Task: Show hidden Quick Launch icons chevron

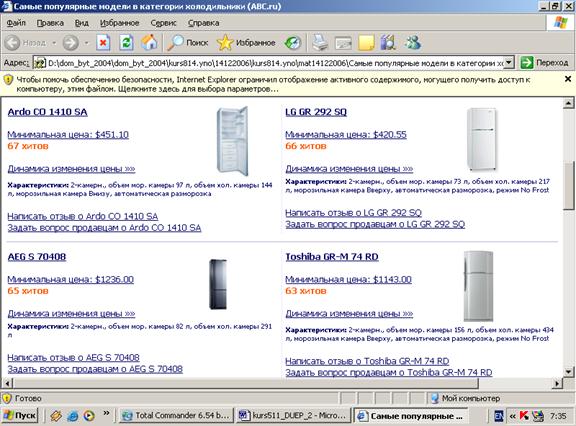Action: click(x=106, y=414)
